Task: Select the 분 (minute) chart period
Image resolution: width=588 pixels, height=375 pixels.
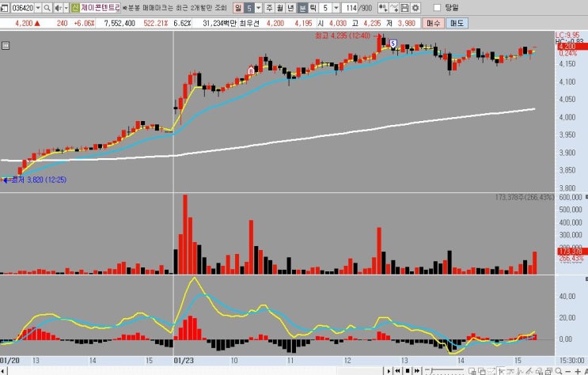Action: pos(302,8)
